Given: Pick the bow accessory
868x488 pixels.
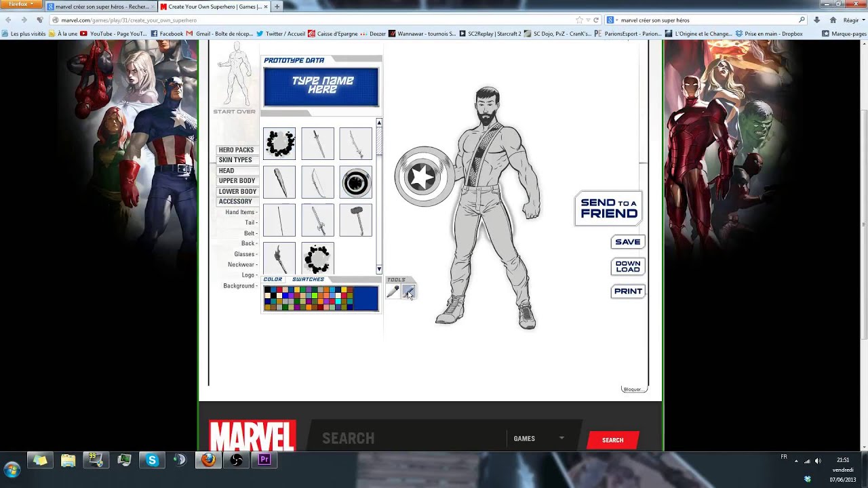Looking at the screenshot, I should point(317,182).
